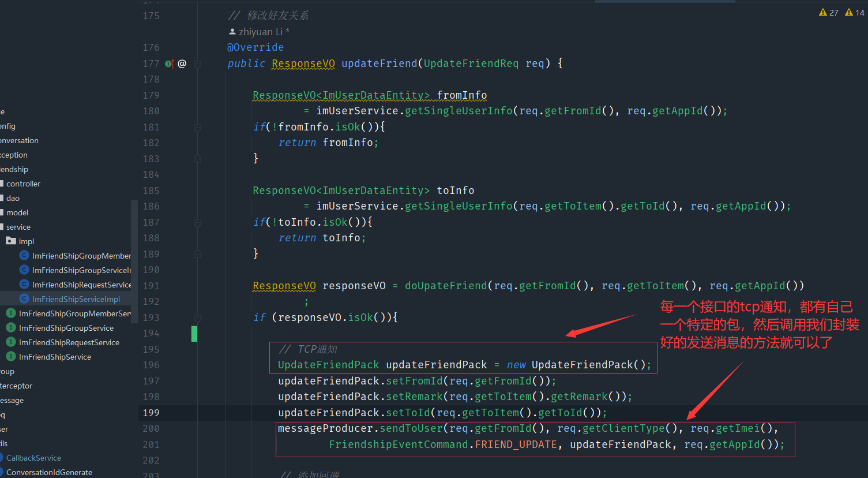
Task: Collapse the updateFriend method fold at line 177
Action: click(198, 64)
